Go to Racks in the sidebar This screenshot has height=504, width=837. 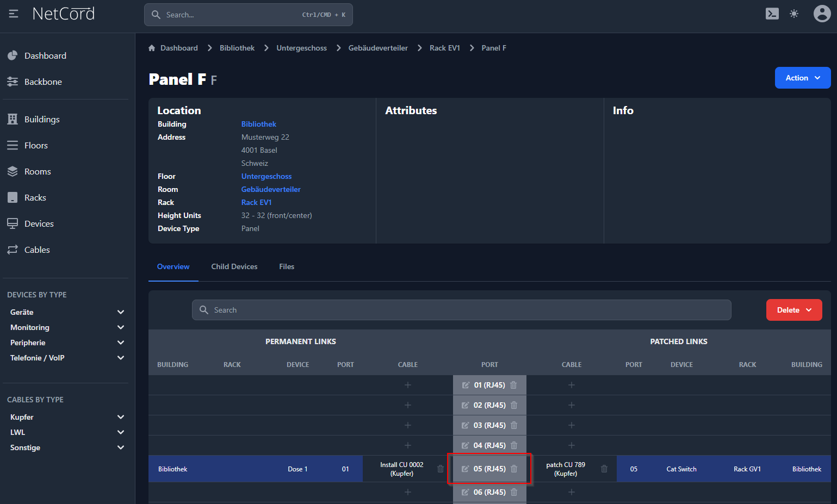35,197
